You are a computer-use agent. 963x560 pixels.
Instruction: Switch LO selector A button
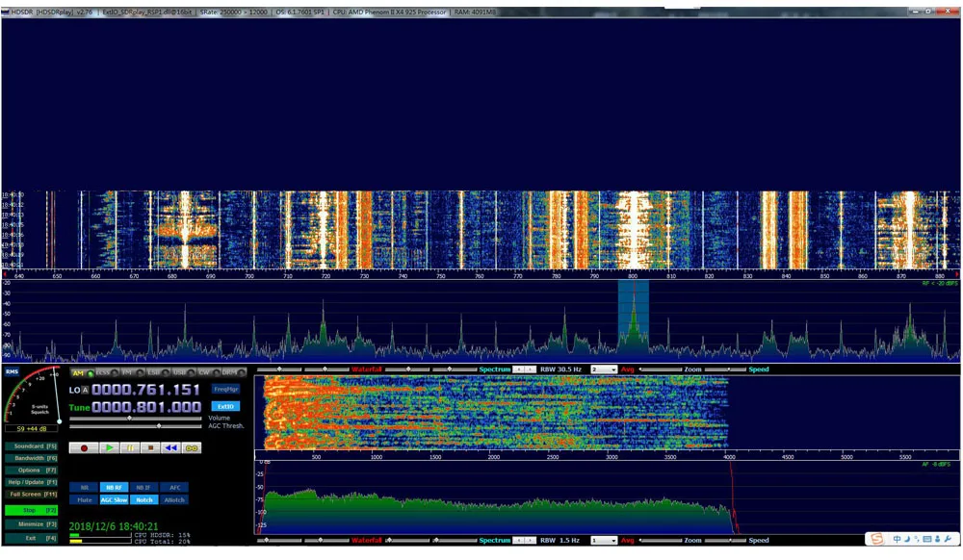[x=86, y=390]
